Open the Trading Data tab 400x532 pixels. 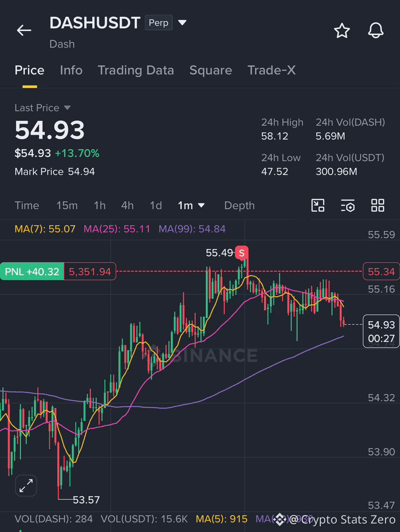pyautogui.click(x=136, y=70)
